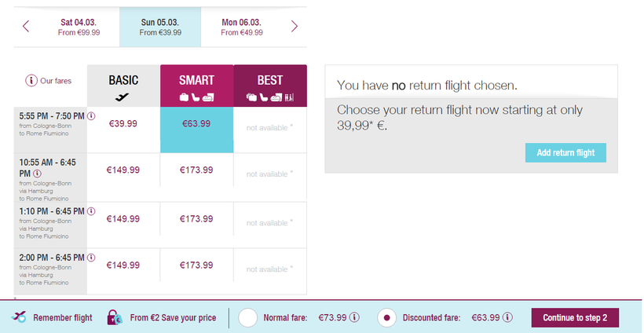Pick the €39.99 BASIC fare for 5:55 PM
Viewport: 644px width, 333px height.
tap(123, 123)
